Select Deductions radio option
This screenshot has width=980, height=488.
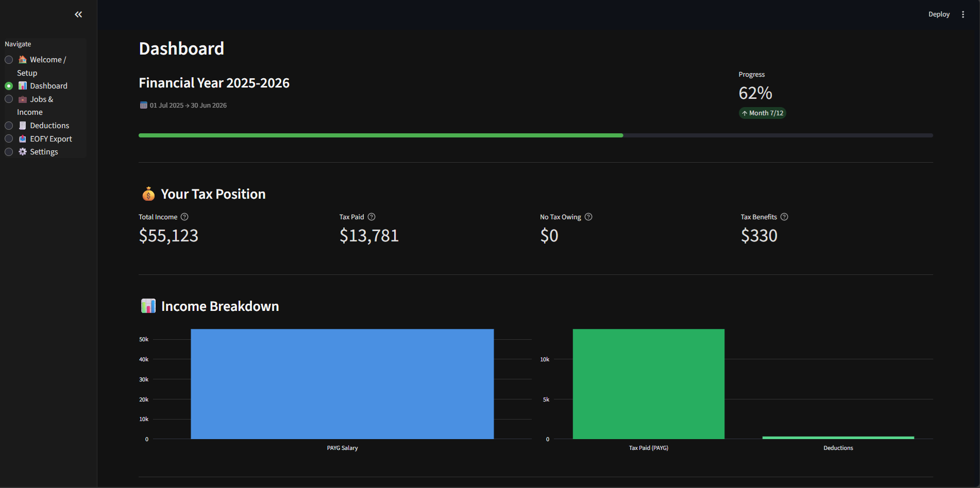tap(9, 126)
